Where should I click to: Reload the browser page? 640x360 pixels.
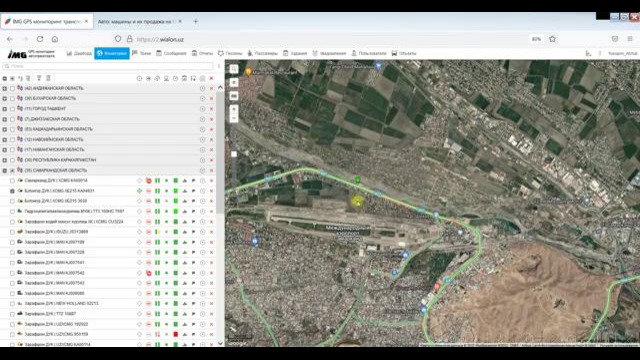40,39
